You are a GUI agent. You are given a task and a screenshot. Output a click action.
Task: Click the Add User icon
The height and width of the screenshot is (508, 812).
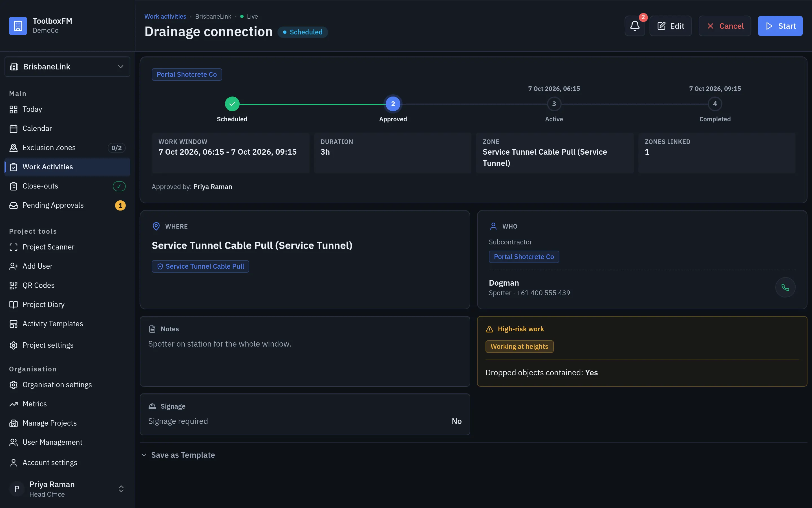[x=14, y=266]
